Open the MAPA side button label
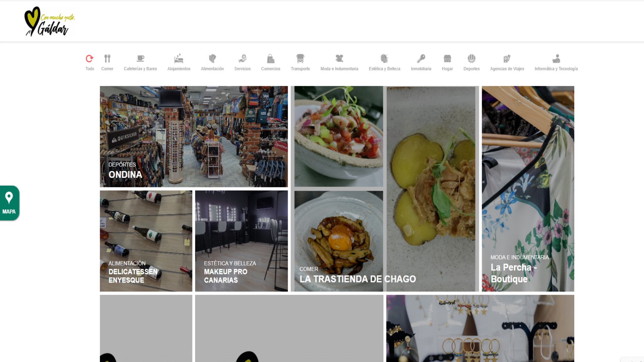The width and height of the screenshot is (644, 362). click(9, 212)
